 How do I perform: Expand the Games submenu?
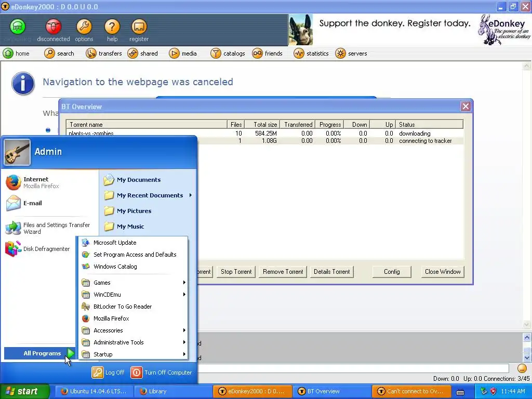click(133, 283)
